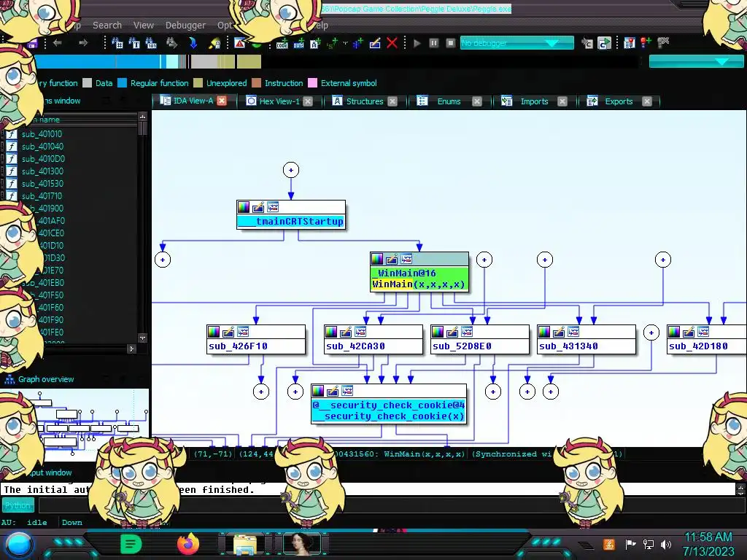Expand collapsed node immediately right of WinMain node
Screen dimensions: 747x560
(x=484, y=260)
